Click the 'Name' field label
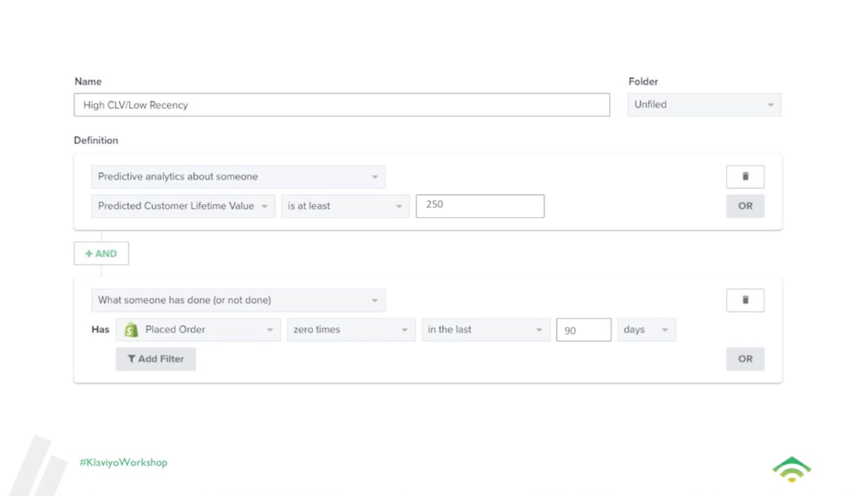 [x=88, y=82]
